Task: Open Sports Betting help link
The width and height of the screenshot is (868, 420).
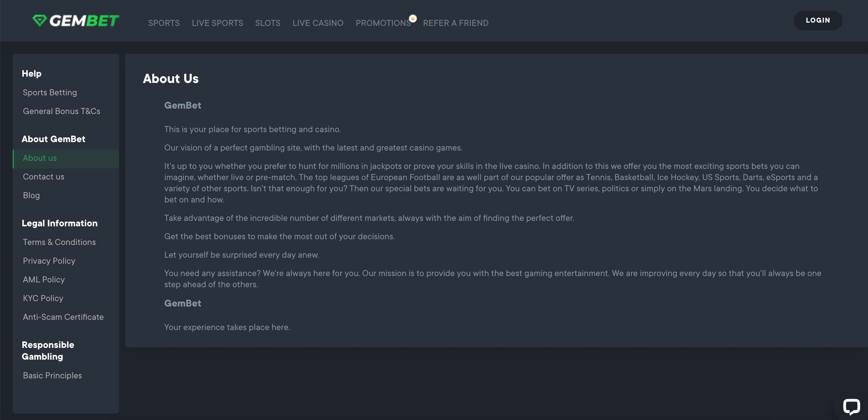Action: (50, 92)
